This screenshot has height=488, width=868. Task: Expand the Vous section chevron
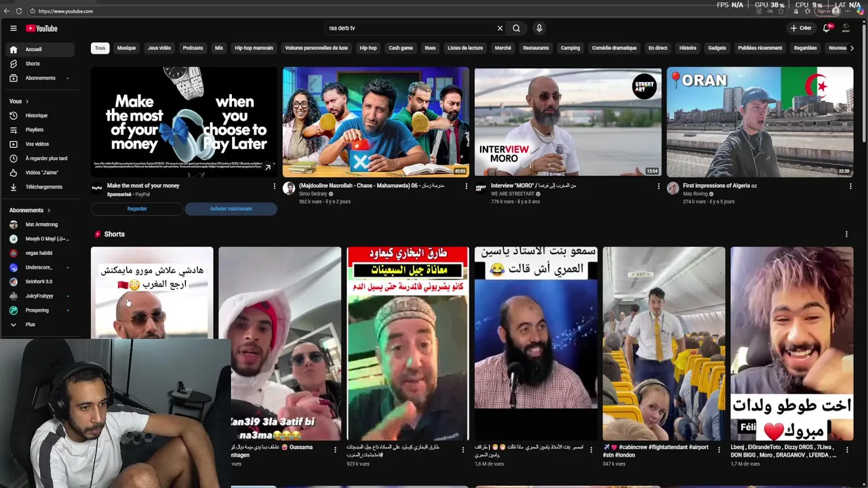(27, 101)
